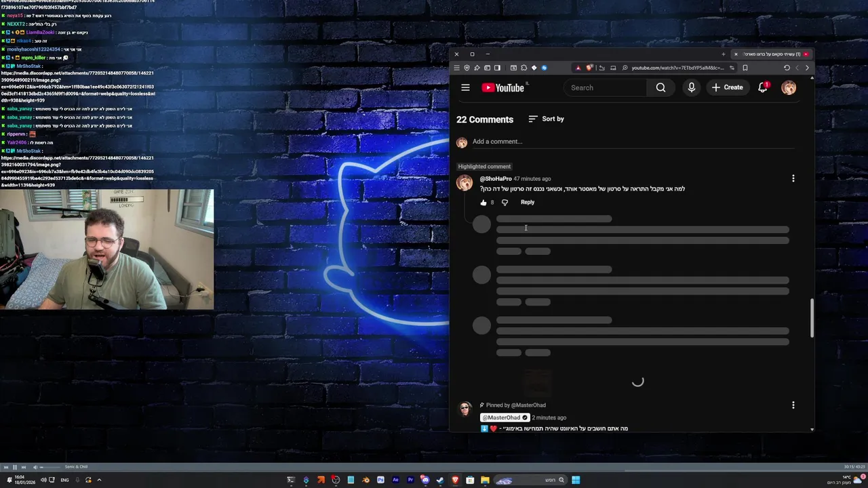The height and width of the screenshot is (488, 868).
Task: Click the @ShoHaPro profile picture
Action: pyautogui.click(x=465, y=183)
